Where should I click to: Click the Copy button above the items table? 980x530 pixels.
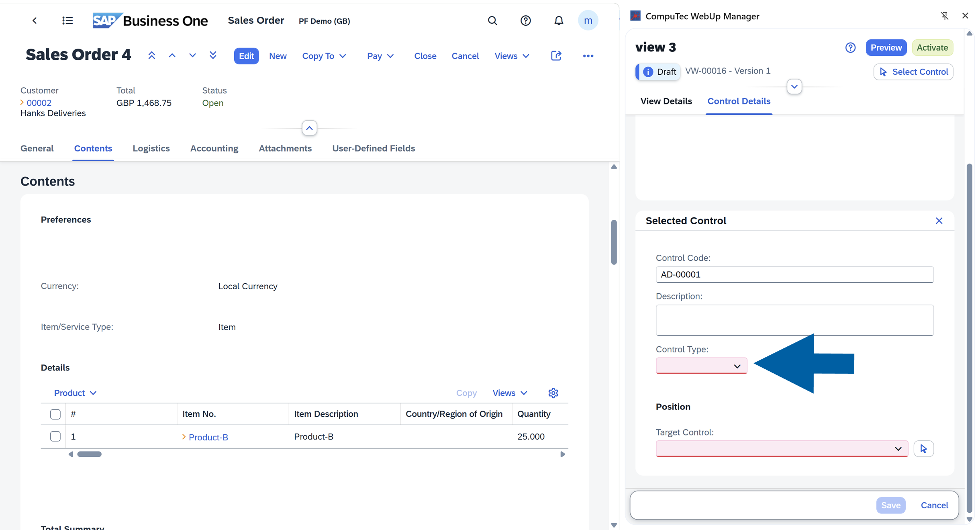tap(466, 393)
